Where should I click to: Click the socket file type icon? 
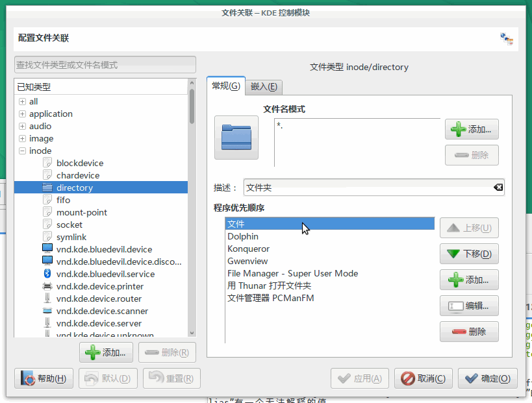[x=47, y=225]
